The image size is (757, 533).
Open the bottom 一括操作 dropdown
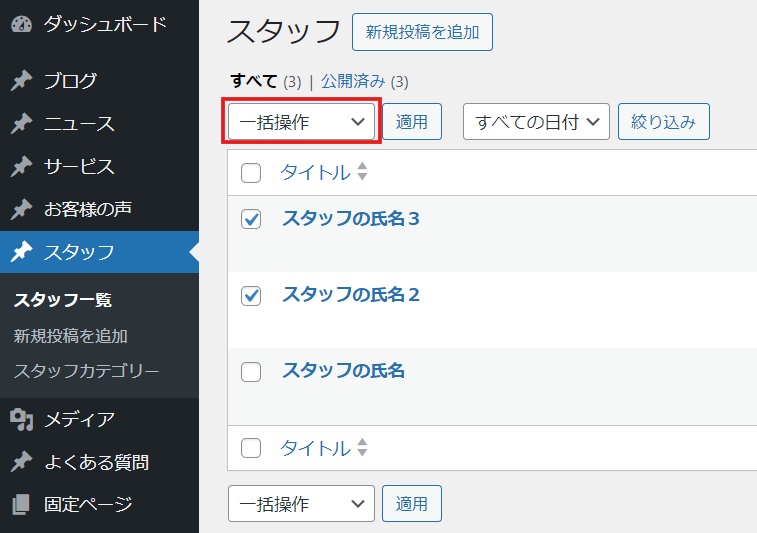click(x=301, y=504)
